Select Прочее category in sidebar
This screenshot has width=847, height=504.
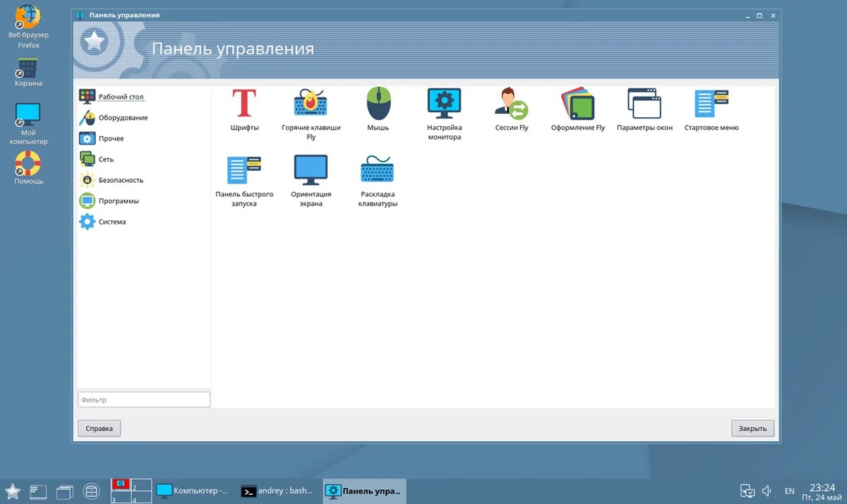click(x=111, y=138)
